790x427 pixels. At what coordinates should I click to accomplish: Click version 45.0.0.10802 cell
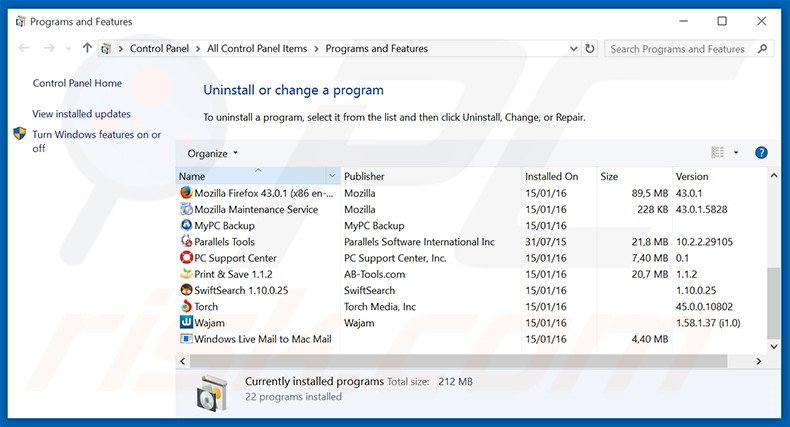[704, 307]
